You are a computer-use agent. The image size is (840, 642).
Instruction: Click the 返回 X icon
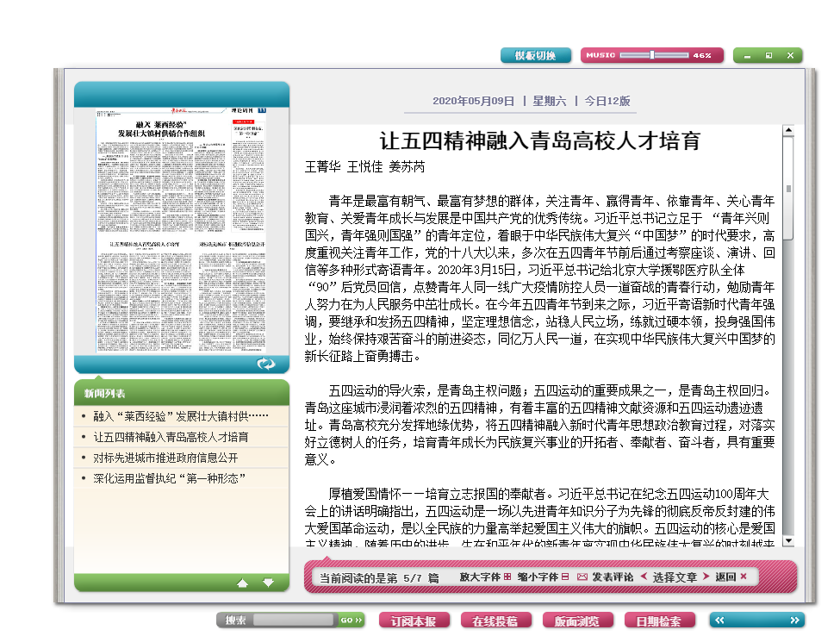click(744, 577)
